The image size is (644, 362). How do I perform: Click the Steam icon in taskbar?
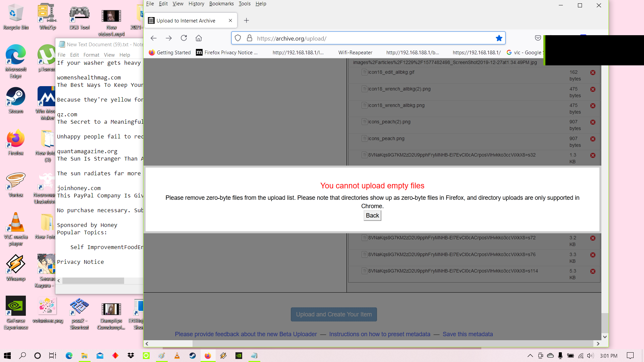[x=193, y=356]
